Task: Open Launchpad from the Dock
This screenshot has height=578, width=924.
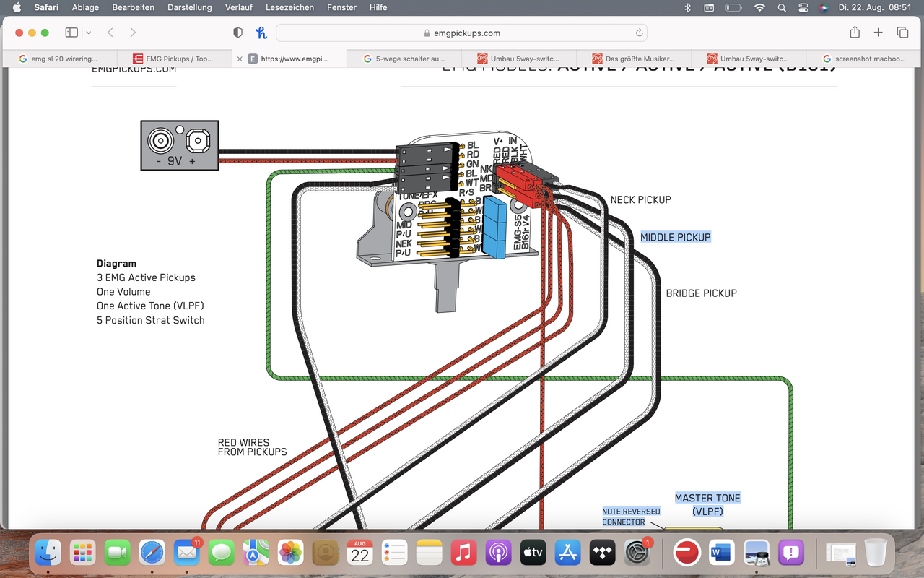Action: coord(83,553)
